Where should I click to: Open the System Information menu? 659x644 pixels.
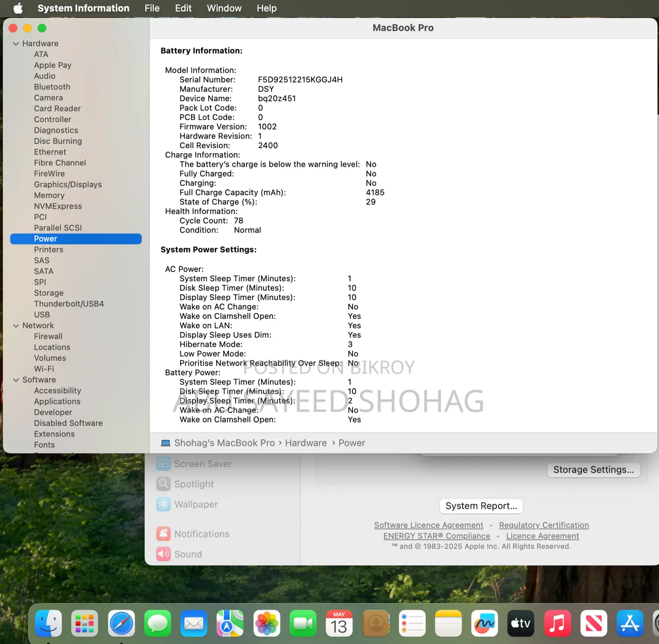click(x=83, y=8)
